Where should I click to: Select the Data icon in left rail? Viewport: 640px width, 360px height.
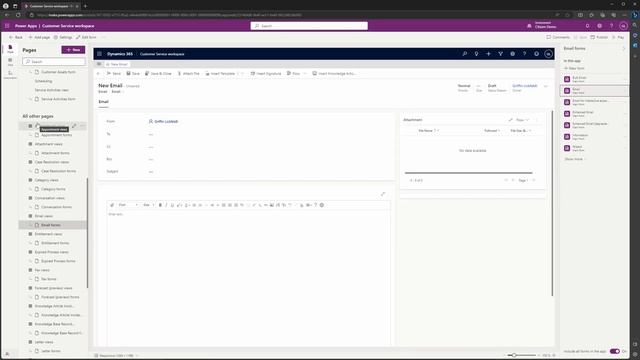pos(10,62)
